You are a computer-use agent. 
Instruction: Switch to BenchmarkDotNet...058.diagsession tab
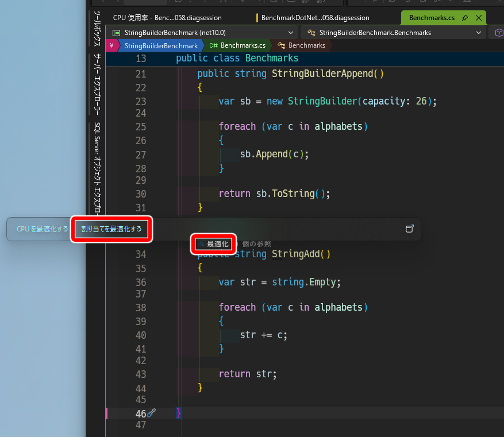pos(316,18)
